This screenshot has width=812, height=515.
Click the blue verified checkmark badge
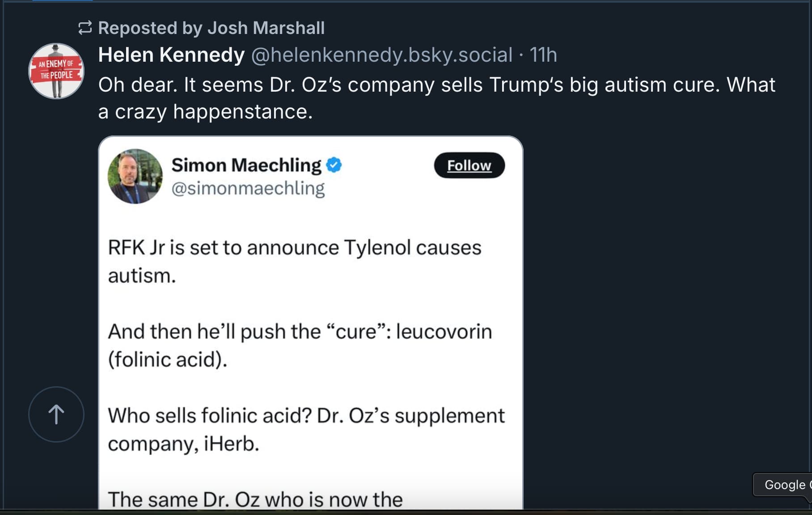click(x=334, y=165)
